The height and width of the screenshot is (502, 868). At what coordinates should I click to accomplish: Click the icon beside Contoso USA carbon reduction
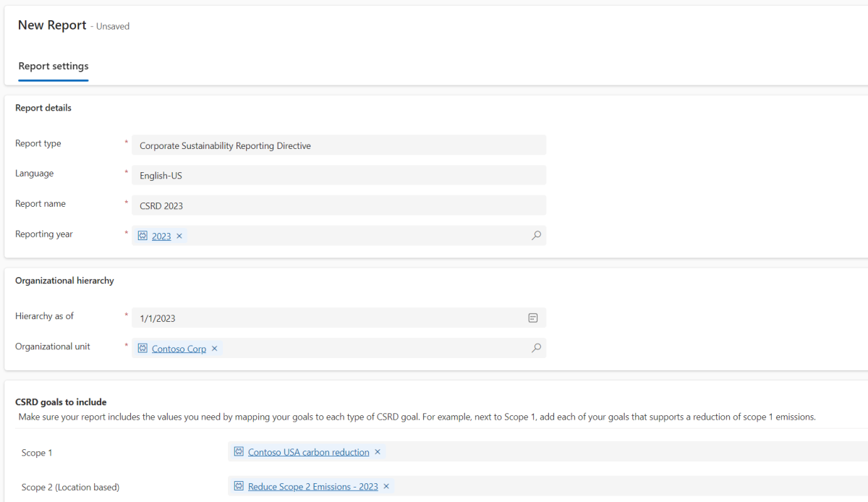(x=239, y=452)
